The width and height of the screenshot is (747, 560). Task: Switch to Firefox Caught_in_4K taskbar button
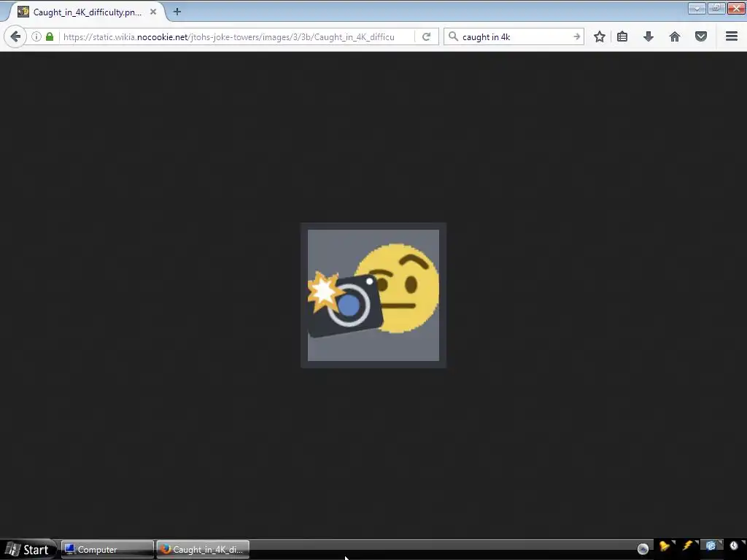pos(203,550)
